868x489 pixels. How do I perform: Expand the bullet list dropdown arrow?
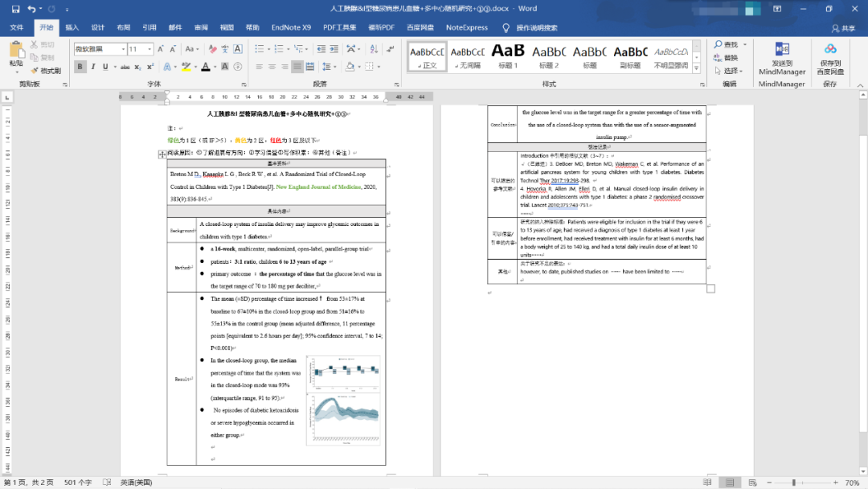point(268,49)
